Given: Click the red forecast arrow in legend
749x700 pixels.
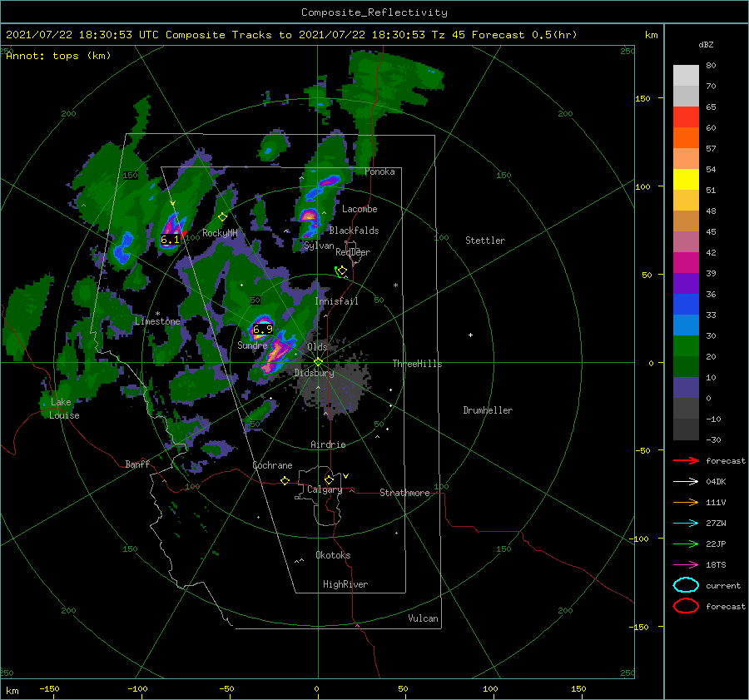Looking at the screenshot, I should [x=686, y=460].
